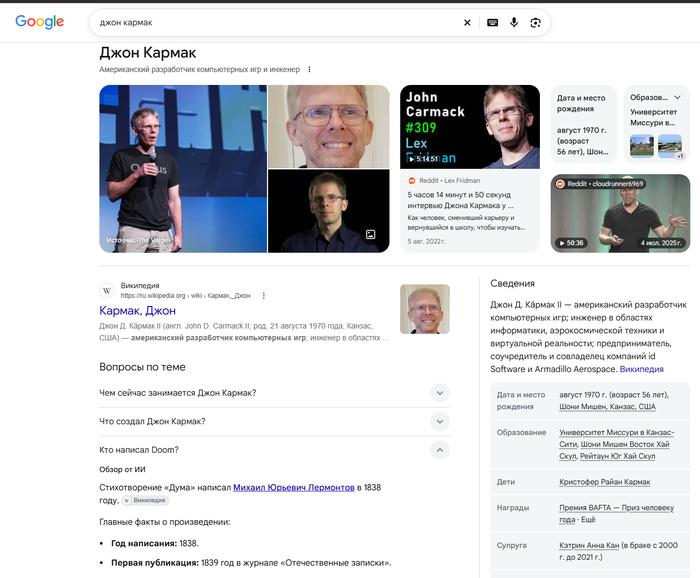The width and height of the screenshot is (700, 578).
Task: Expand the Образование card chevron
Action: pos(677,97)
